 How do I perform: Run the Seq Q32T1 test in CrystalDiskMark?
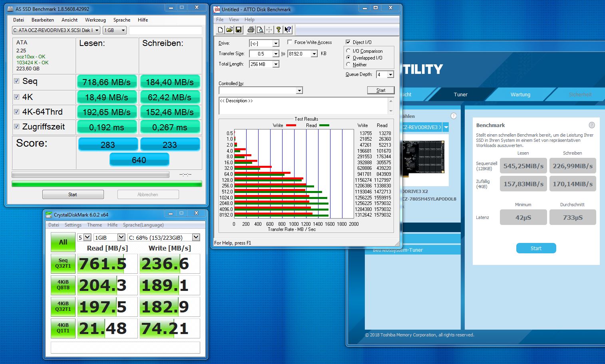click(x=63, y=263)
